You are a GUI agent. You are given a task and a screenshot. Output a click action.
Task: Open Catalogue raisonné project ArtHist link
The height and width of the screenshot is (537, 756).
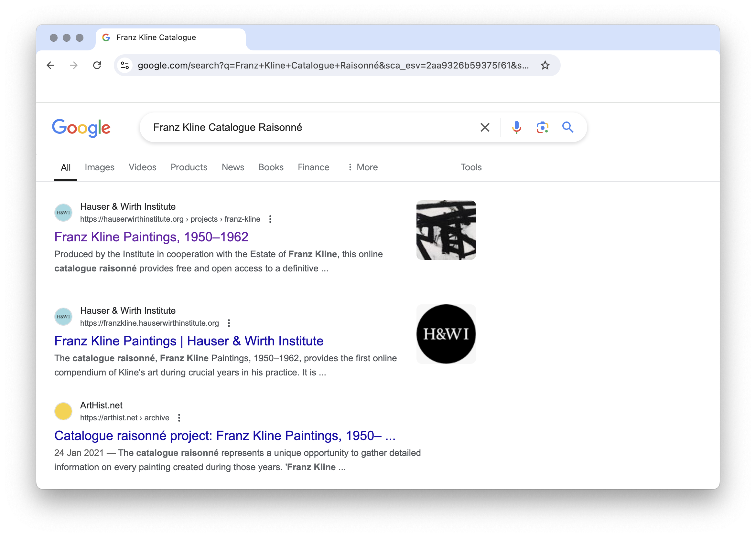(x=225, y=436)
